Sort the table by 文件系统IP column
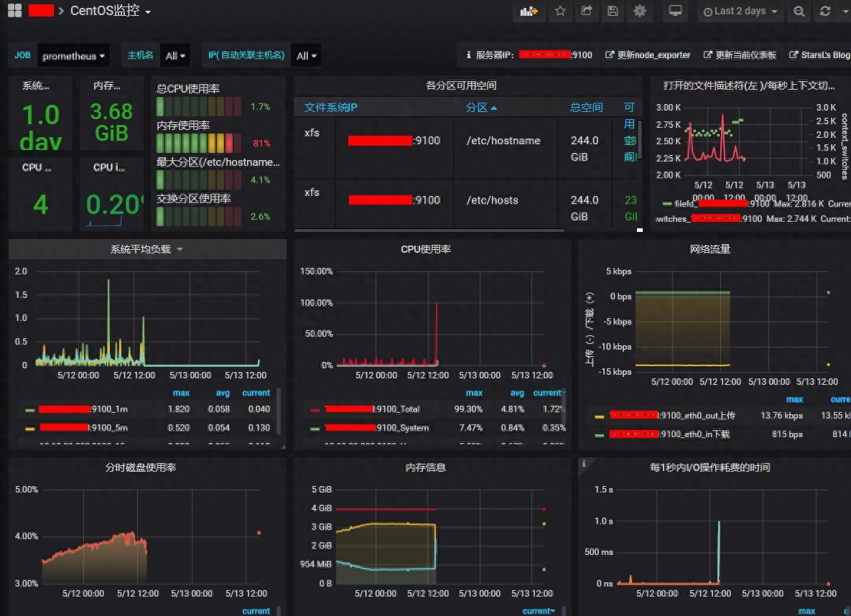This screenshot has height=616, width=851. pyautogui.click(x=330, y=108)
